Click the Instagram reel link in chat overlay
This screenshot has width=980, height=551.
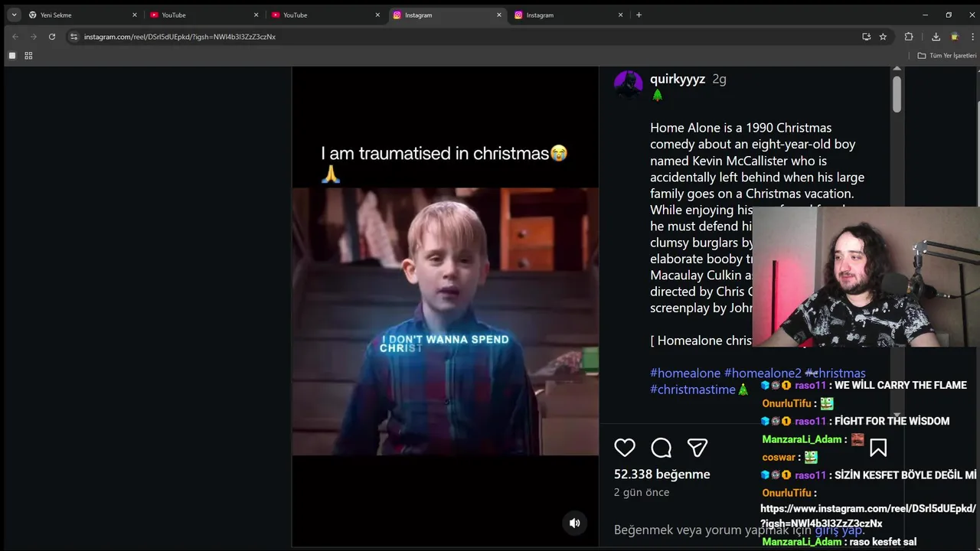[868, 516]
